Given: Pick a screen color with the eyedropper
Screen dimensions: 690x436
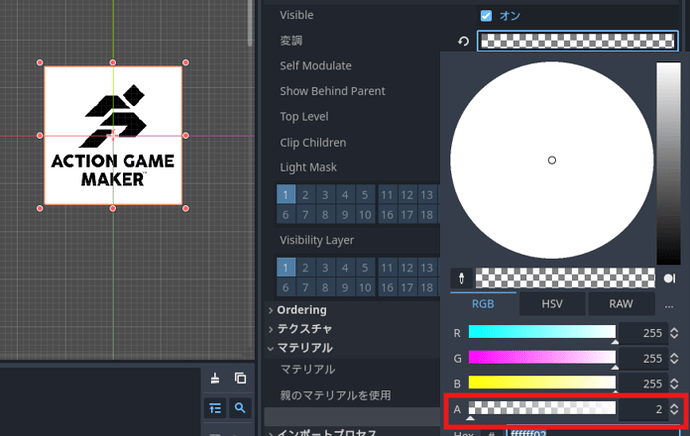Looking at the screenshot, I should click(461, 278).
